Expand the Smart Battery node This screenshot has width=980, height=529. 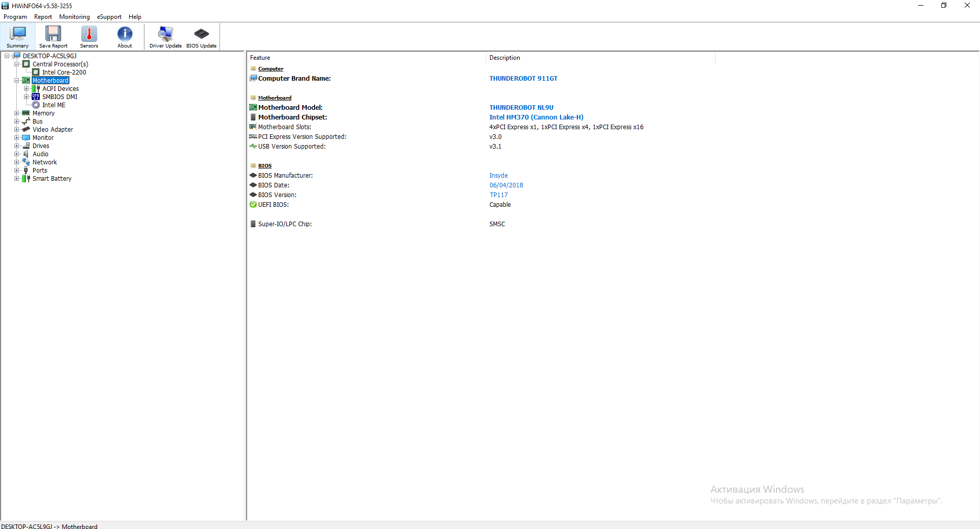tap(17, 179)
